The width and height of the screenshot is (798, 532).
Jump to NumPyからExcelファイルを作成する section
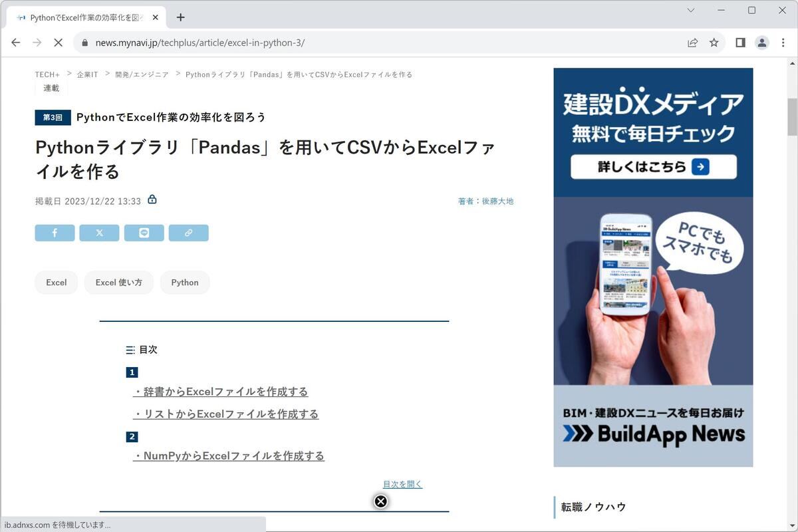pos(228,456)
